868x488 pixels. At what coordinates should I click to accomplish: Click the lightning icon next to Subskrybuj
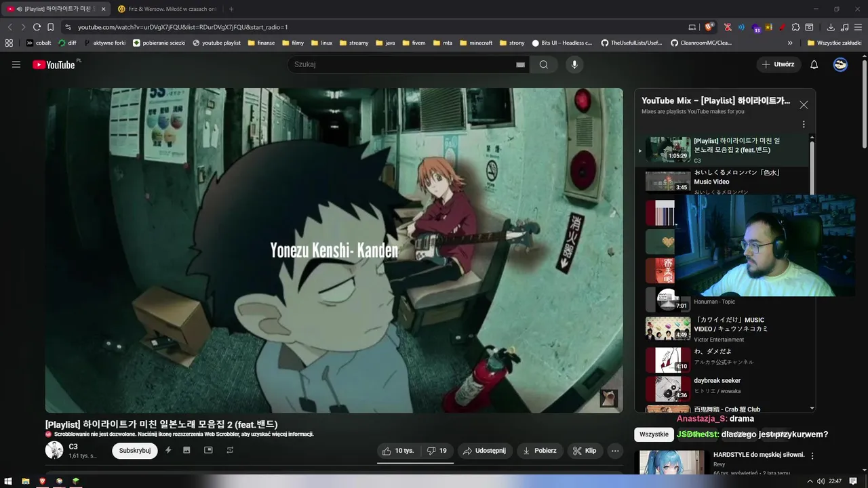tap(167, 450)
